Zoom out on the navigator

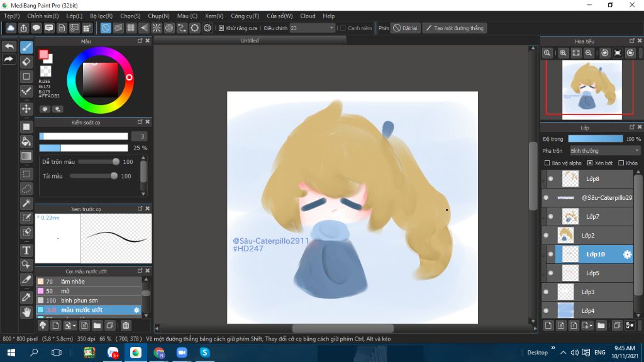(x=589, y=53)
